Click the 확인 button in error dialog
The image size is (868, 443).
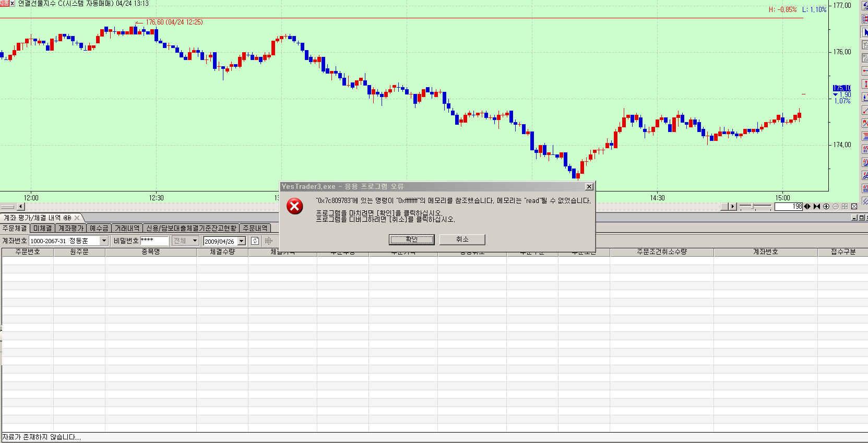click(x=411, y=240)
